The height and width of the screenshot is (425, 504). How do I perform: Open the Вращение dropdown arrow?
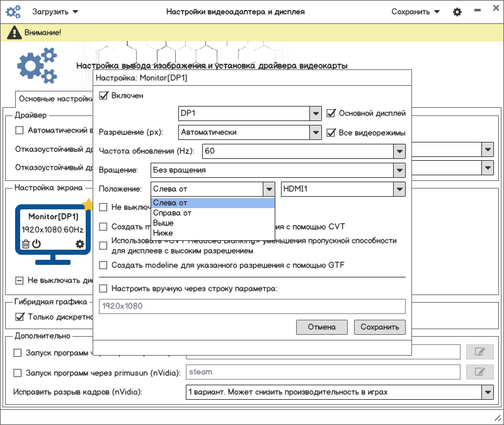coord(399,170)
